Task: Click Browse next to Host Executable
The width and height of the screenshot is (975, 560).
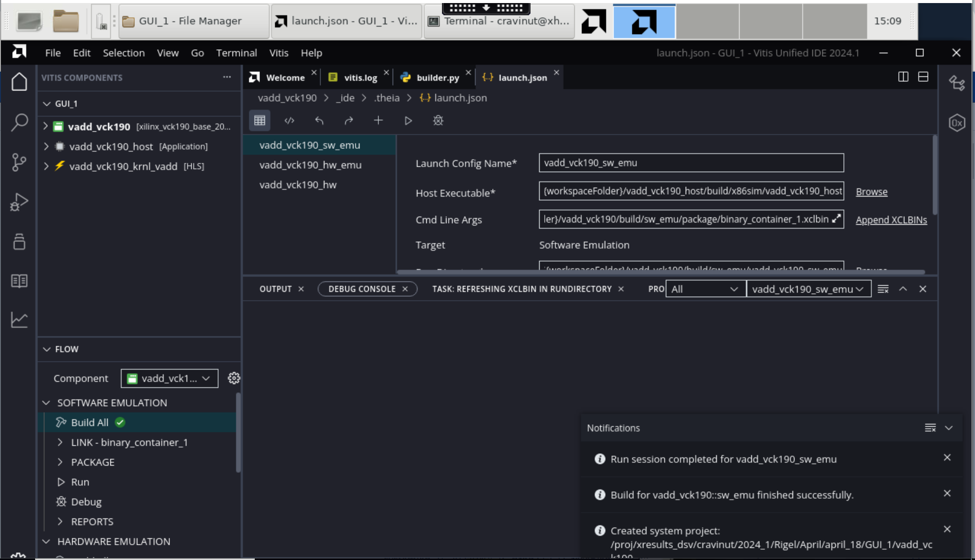Action: coord(871,192)
